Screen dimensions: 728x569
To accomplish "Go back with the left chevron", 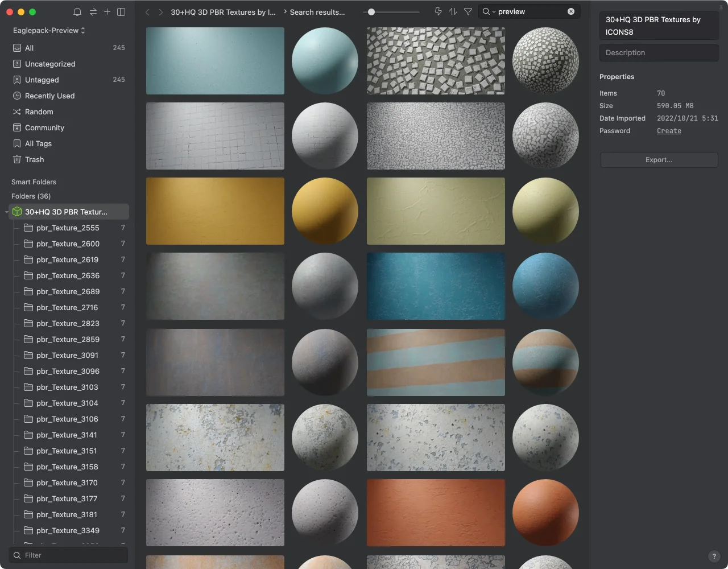I will click(147, 12).
